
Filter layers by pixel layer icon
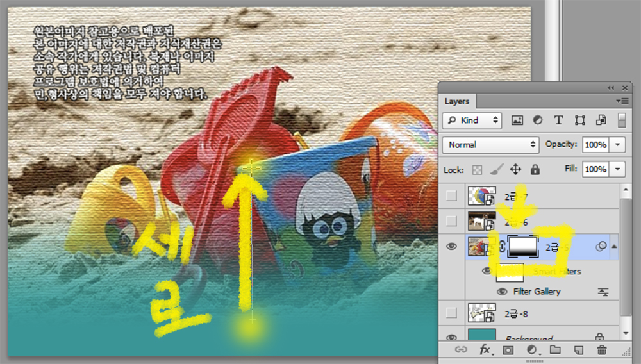point(517,120)
